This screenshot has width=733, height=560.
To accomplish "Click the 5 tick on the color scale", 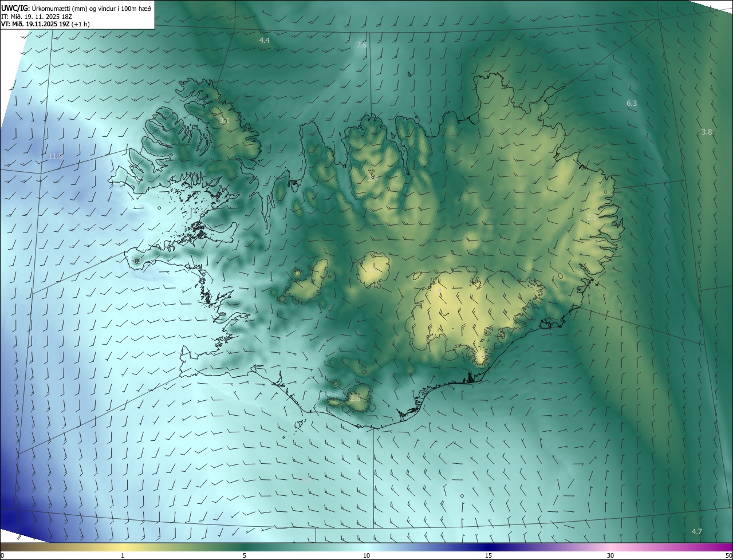I will click(x=245, y=556).
